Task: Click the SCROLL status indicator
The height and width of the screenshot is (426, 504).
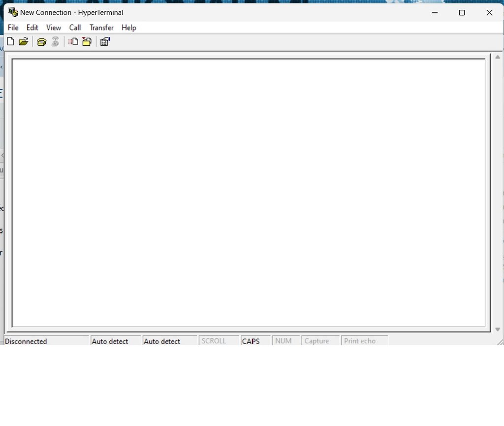Action: click(219, 341)
